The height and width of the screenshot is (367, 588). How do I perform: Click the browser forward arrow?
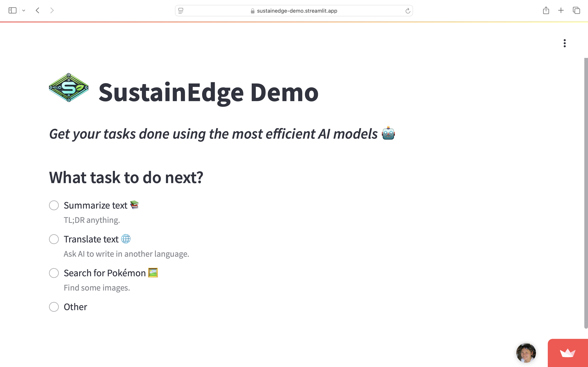[x=52, y=10]
